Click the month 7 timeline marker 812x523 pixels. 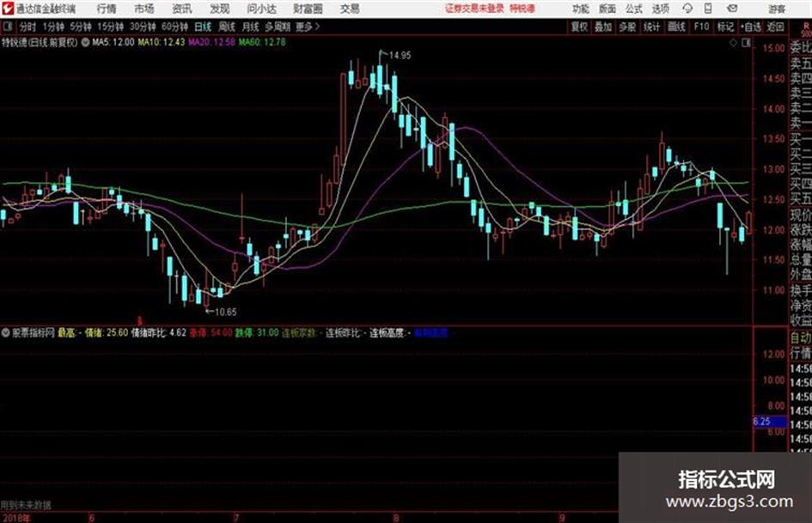pos(236,518)
